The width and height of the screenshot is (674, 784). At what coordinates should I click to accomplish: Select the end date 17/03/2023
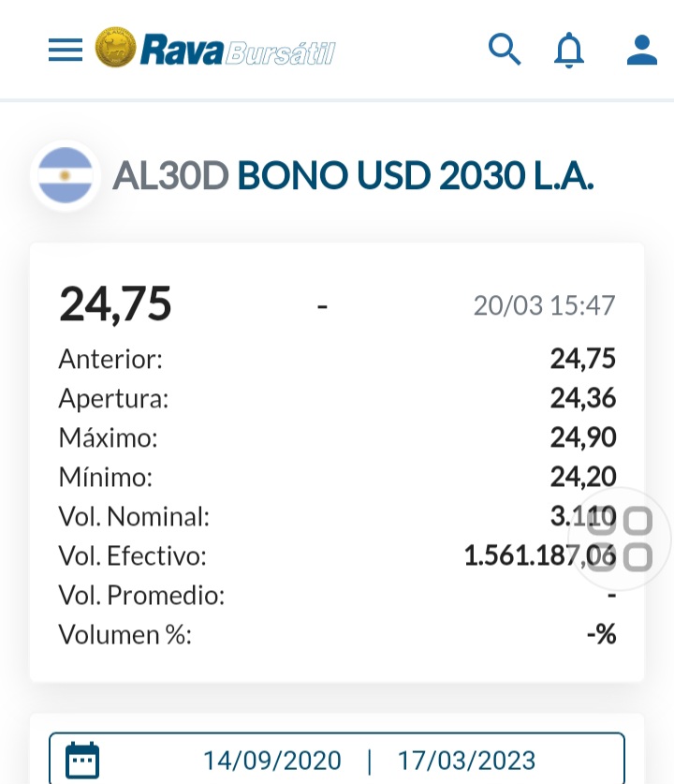coord(466,760)
